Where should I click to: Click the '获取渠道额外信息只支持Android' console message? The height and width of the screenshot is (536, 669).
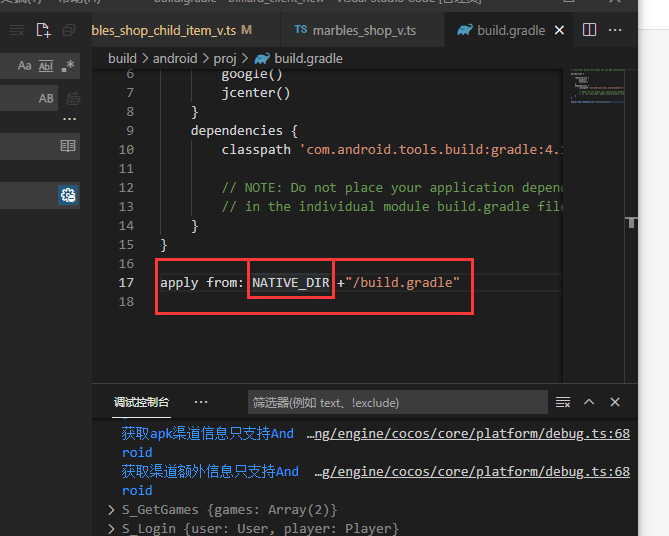(210, 481)
